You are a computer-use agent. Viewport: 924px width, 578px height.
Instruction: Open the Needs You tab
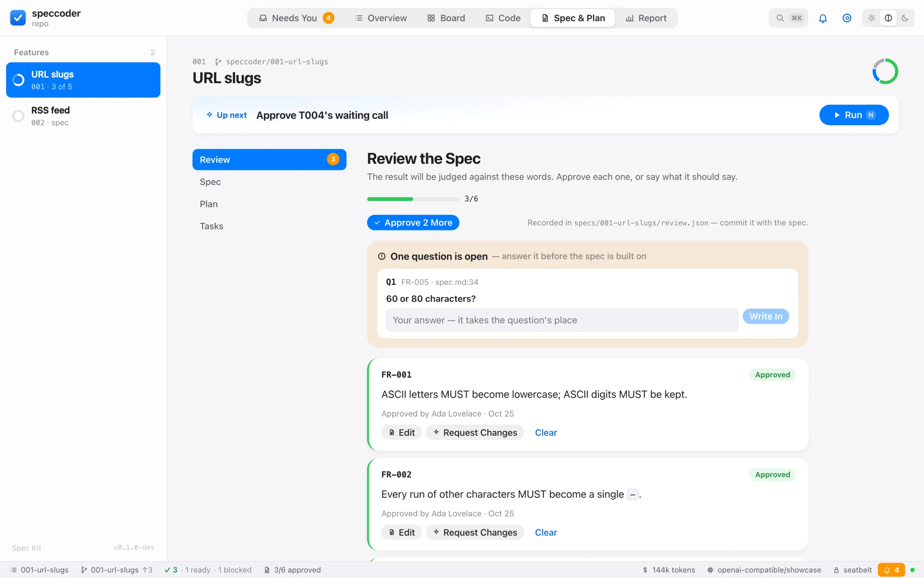[296, 18]
